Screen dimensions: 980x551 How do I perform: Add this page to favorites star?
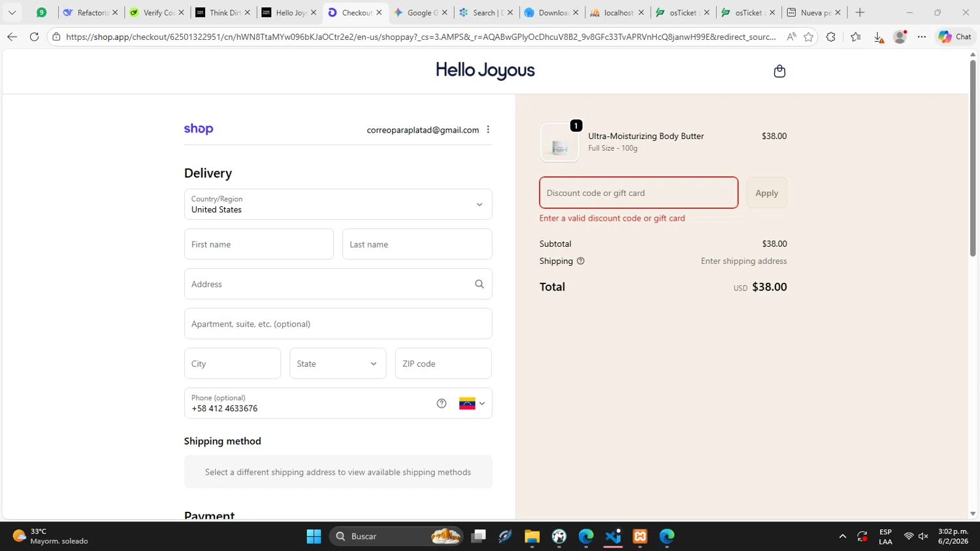(809, 37)
